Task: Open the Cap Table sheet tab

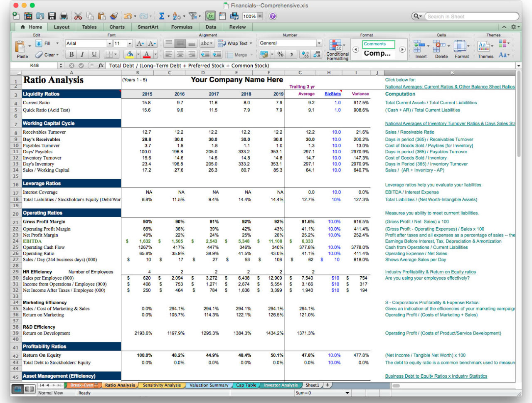Action: 246,385
